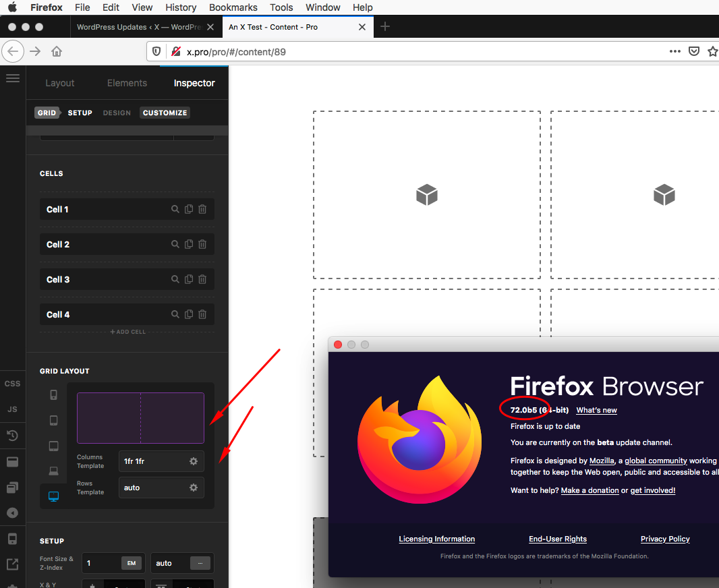The height and width of the screenshot is (588, 719).
Task: Click the Font Size value field
Action: [103, 563]
